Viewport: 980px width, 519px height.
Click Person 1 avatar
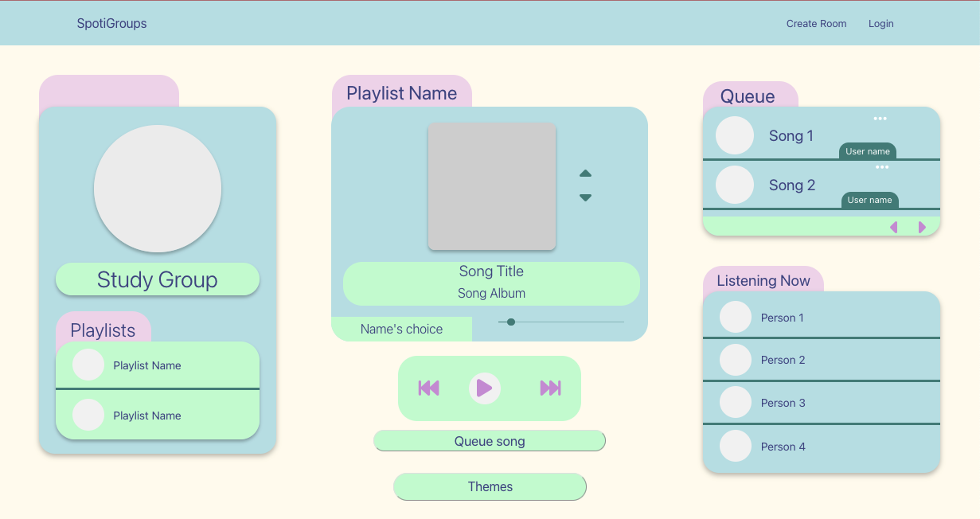pyautogui.click(x=736, y=317)
